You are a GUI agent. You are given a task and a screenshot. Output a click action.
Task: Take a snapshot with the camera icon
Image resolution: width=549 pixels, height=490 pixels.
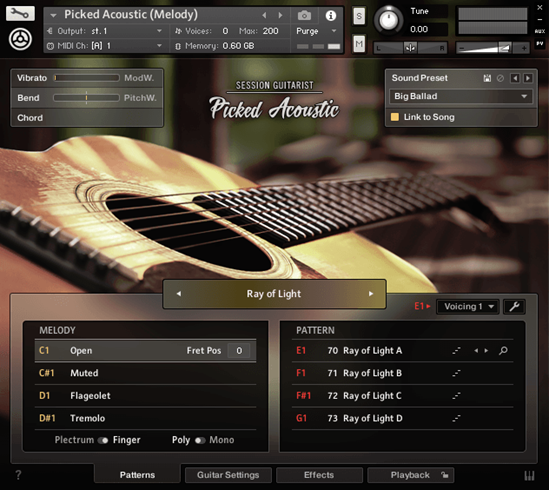pyautogui.click(x=304, y=15)
